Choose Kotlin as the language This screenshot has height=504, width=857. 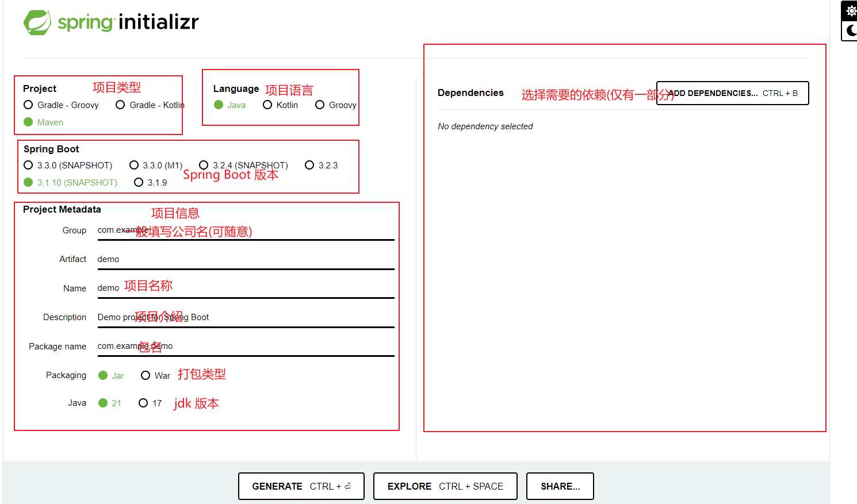(x=267, y=105)
